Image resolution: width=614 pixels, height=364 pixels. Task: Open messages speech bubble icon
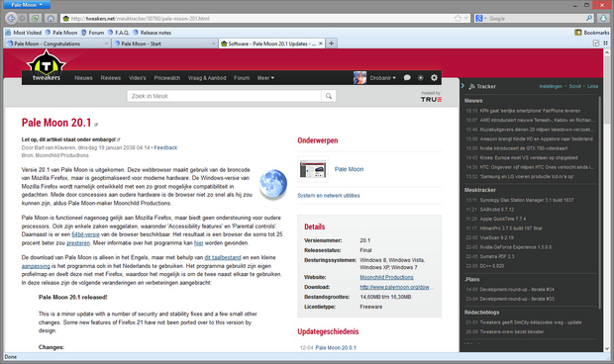(x=407, y=78)
